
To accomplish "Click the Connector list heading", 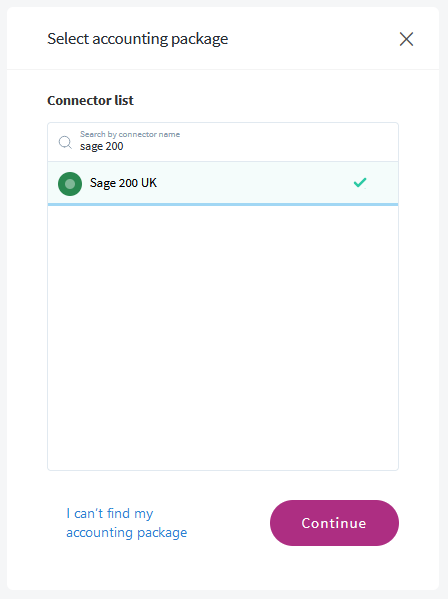I will [x=91, y=100].
